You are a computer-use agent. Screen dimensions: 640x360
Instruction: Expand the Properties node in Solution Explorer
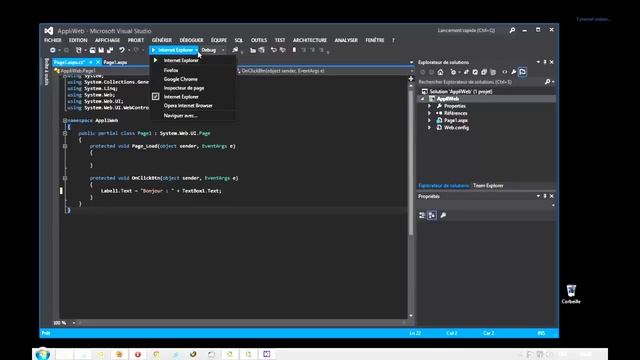point(429,106)
